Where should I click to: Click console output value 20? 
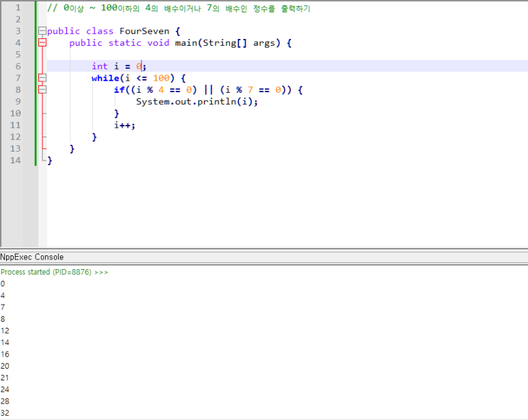(5, 366)
